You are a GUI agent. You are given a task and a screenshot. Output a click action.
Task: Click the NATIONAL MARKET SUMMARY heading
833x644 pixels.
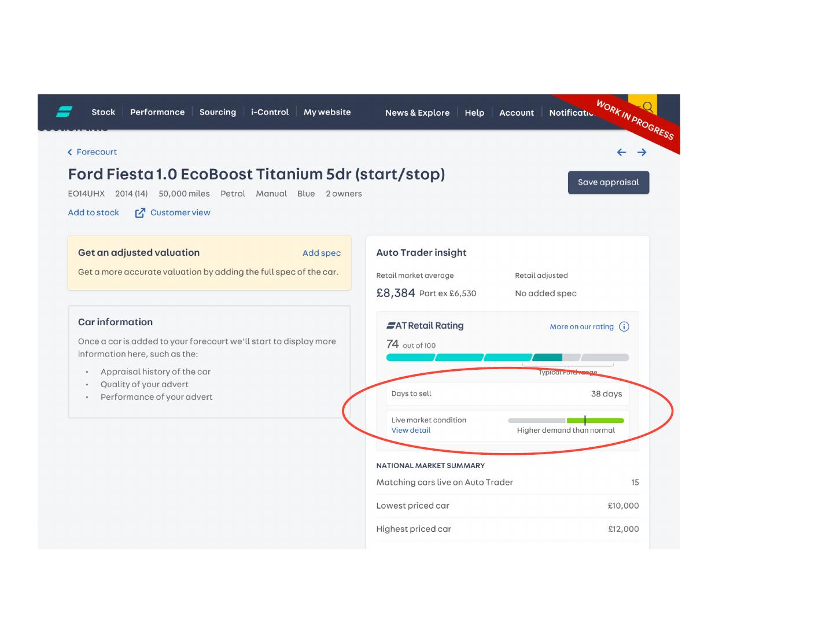click(x=430, y=465)
